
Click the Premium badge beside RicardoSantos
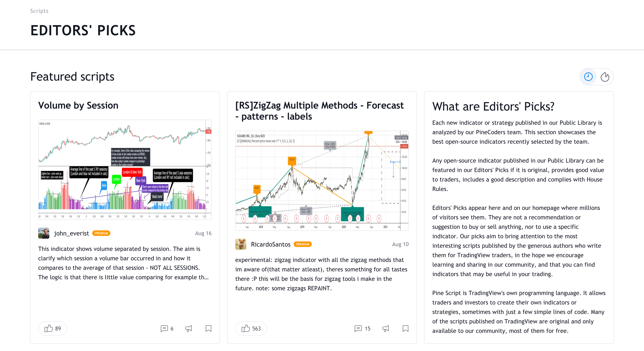pos(302,244)
